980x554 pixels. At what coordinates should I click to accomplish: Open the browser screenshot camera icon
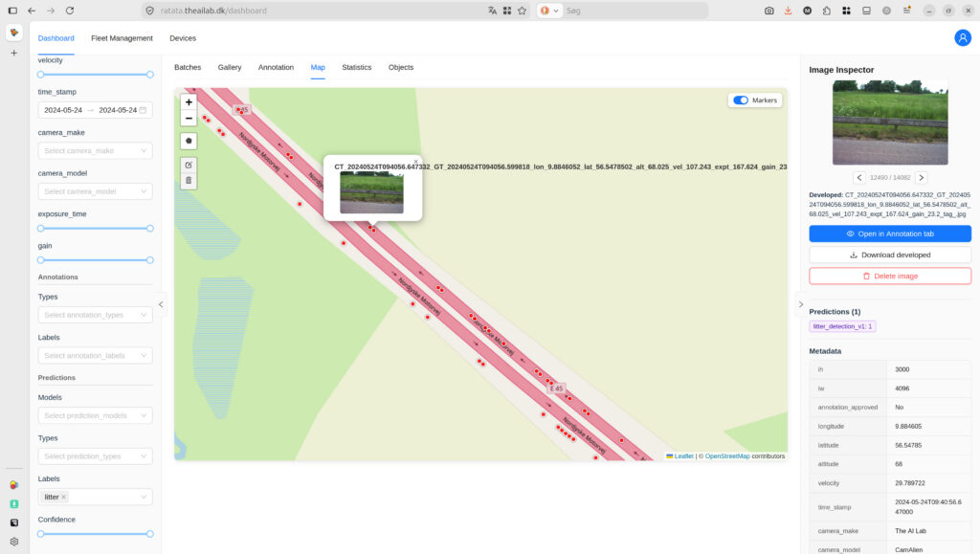coord(768,11)
